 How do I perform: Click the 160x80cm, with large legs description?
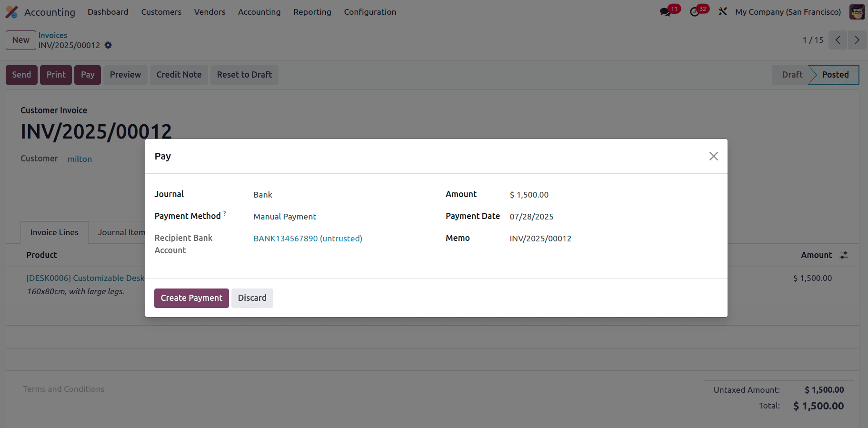click(76, 291)
